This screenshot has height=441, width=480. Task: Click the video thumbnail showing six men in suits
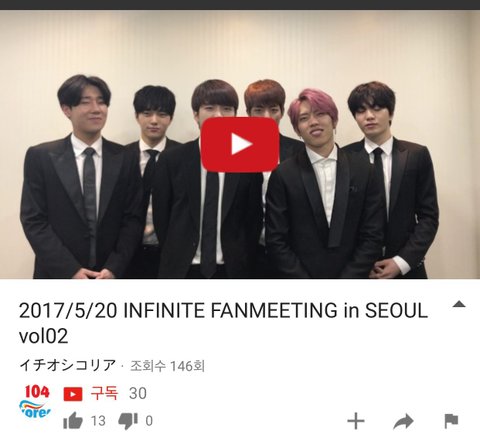(x=240, y=144)
